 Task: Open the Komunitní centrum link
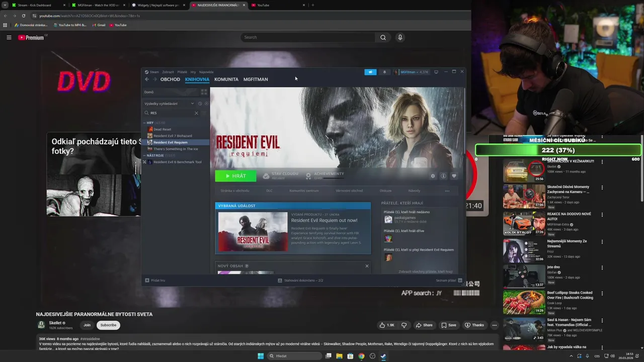304,191
